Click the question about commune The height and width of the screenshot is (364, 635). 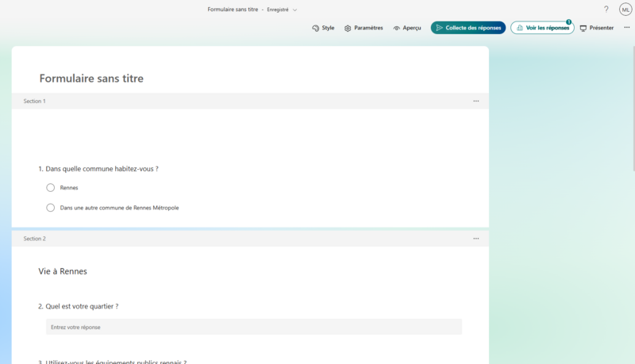pyautogui.click(x=102, y=169)
